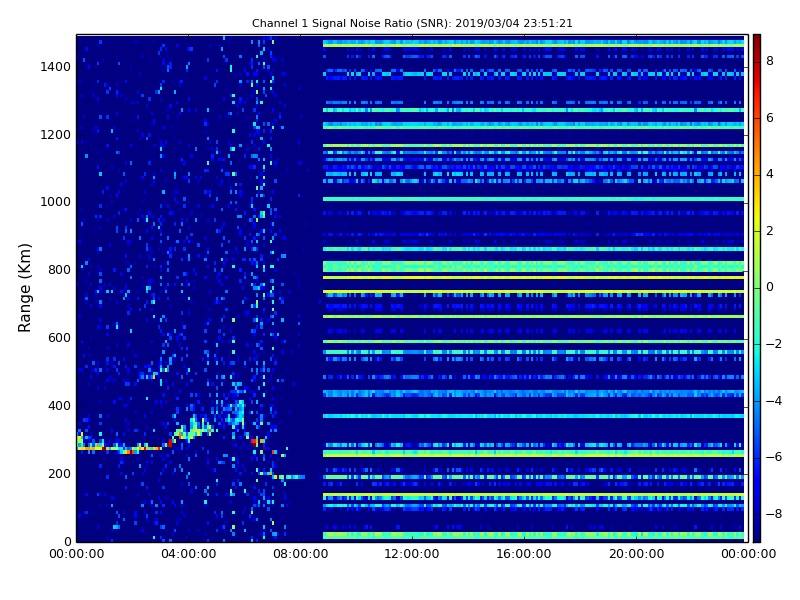Click the 16:00:00 time axis label

(x=523, y=554)
